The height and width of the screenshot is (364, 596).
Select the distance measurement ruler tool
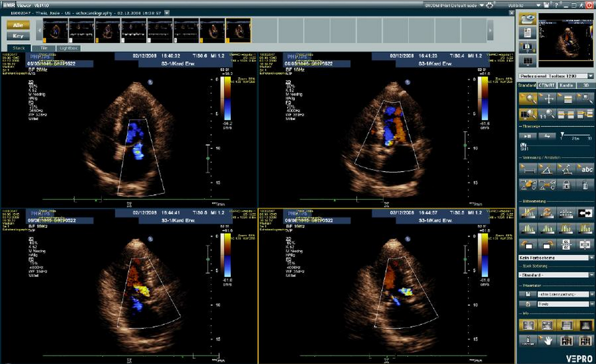pyautogui.click(x=528, y=170)
